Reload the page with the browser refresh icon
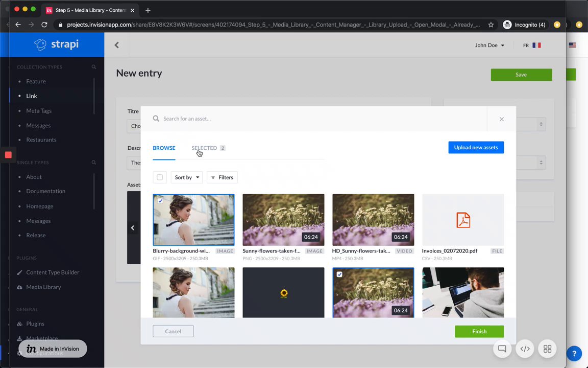This screenshot has height=368, width=588. [44, 25]
